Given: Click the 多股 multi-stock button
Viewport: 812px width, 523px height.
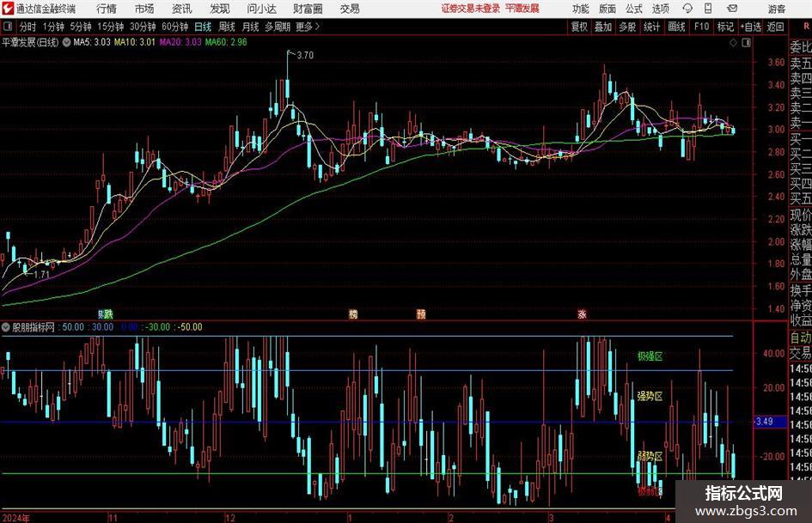Looking at the screenshot, I should pyautogui.click(x=627, y=27).
